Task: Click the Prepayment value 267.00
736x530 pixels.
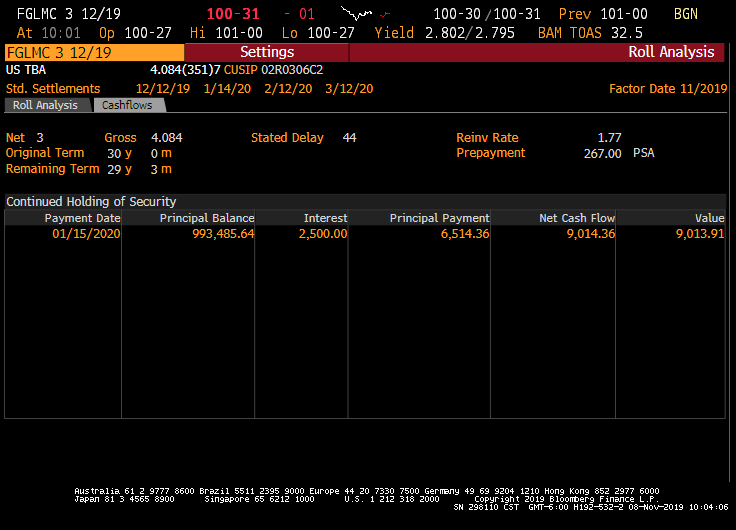Action: click(x=603, y=154)
